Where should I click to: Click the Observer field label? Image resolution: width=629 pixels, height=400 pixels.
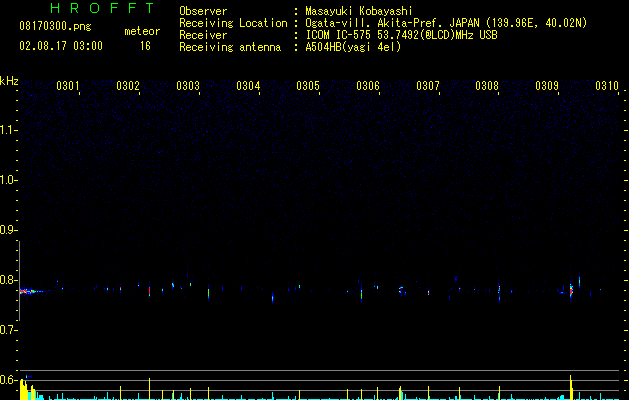click(x=203, y=11)
